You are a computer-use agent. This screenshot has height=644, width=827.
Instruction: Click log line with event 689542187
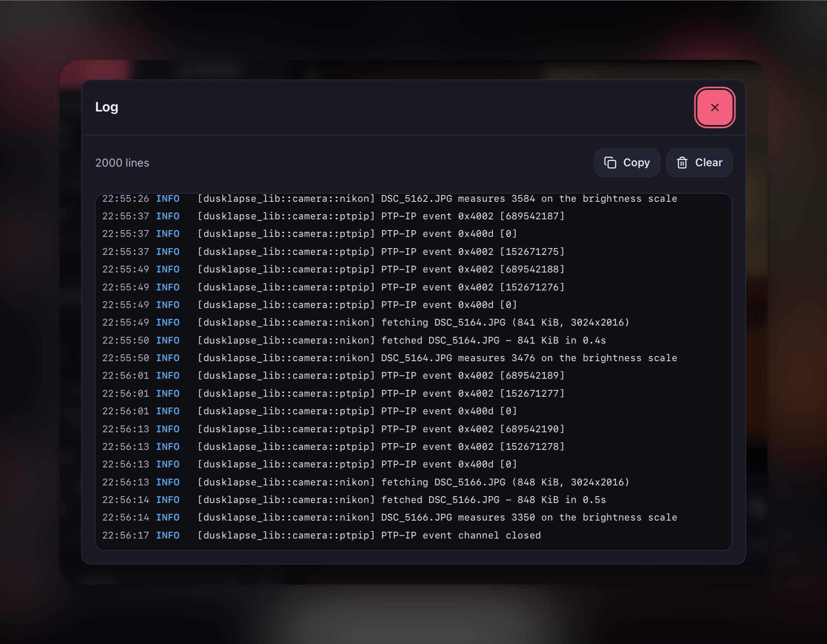(x=413, y=216)
